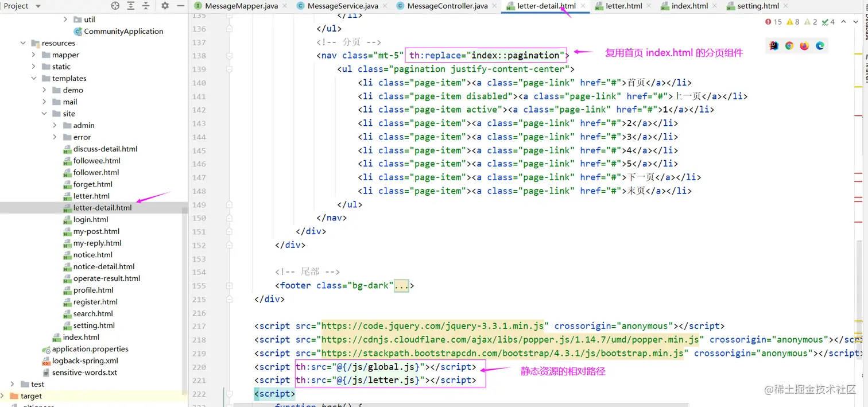The image size is (868, 407).
Task: Click the Expand All icon in Project panel
Action: coord(131,6)
